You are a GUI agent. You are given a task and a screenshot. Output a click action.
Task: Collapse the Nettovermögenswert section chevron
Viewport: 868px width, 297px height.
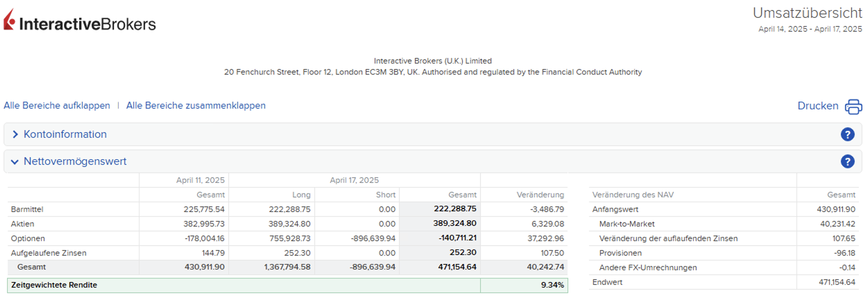coord(15,162)
